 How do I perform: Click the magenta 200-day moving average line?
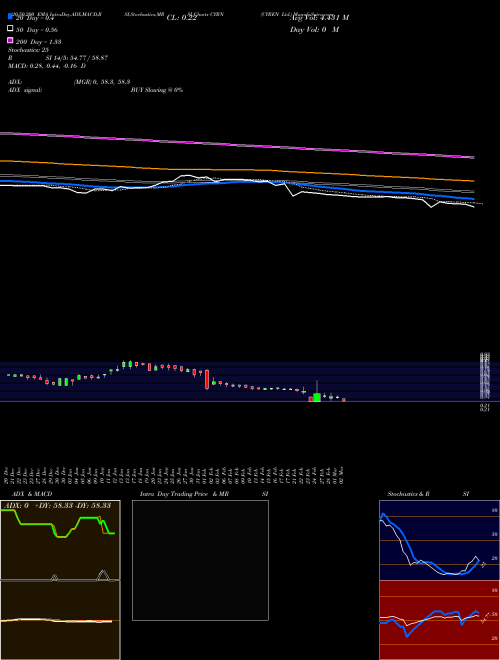click(237, 145)
